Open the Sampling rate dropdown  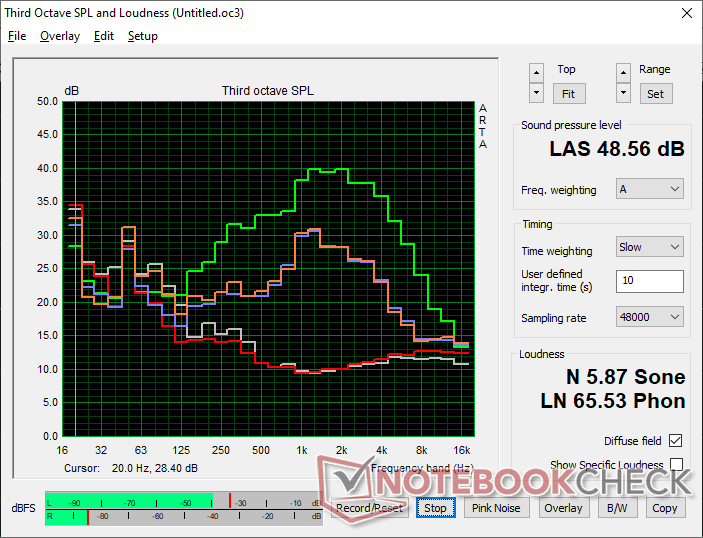(650, 317)
